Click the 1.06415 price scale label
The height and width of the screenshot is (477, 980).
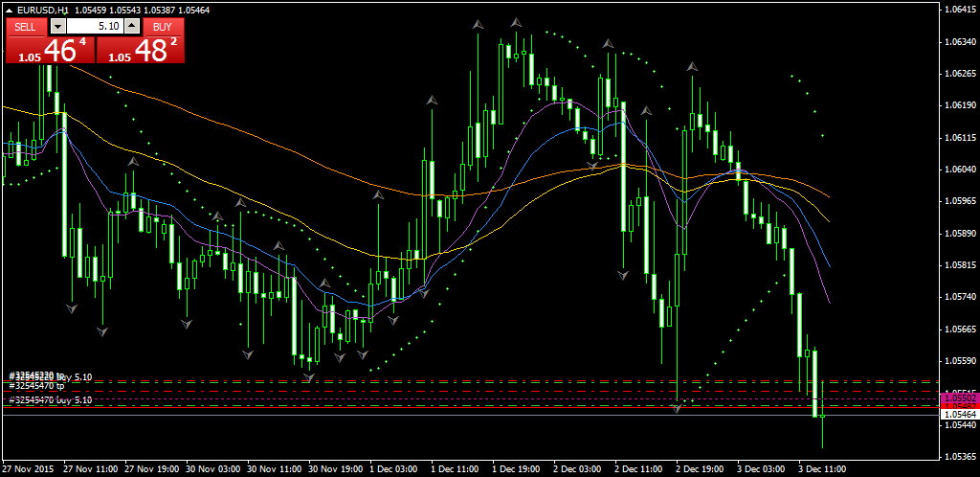point(959,10)
